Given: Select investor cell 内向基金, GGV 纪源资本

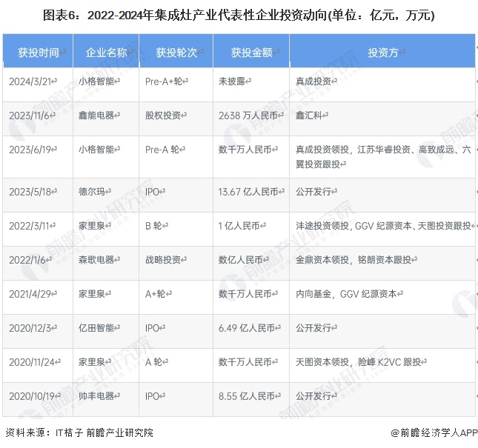Looking at the screenshot, I should click(x=382, y=298).
